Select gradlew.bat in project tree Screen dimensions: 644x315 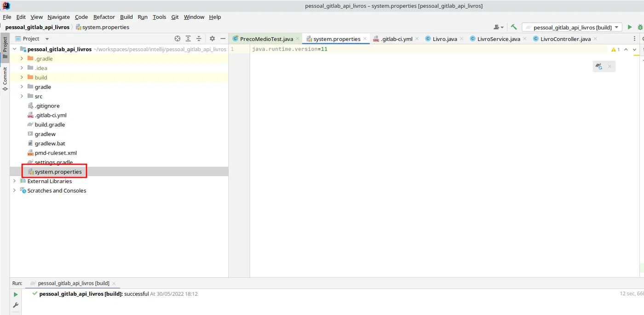(x=46, y=143)
